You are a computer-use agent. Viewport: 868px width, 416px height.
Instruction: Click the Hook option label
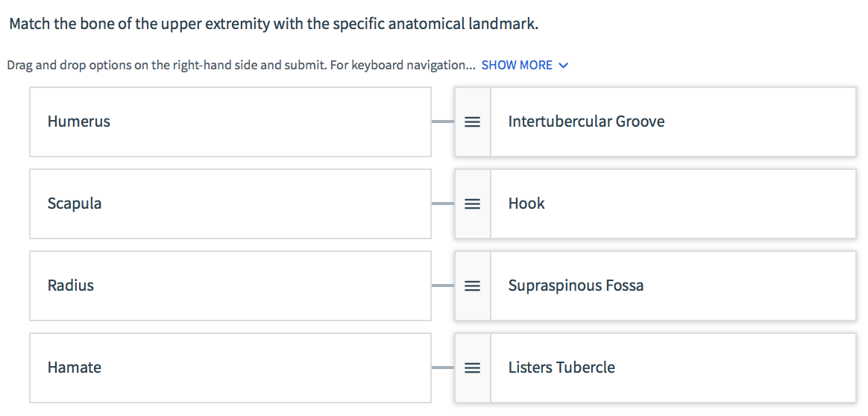(x=526, y=204)
